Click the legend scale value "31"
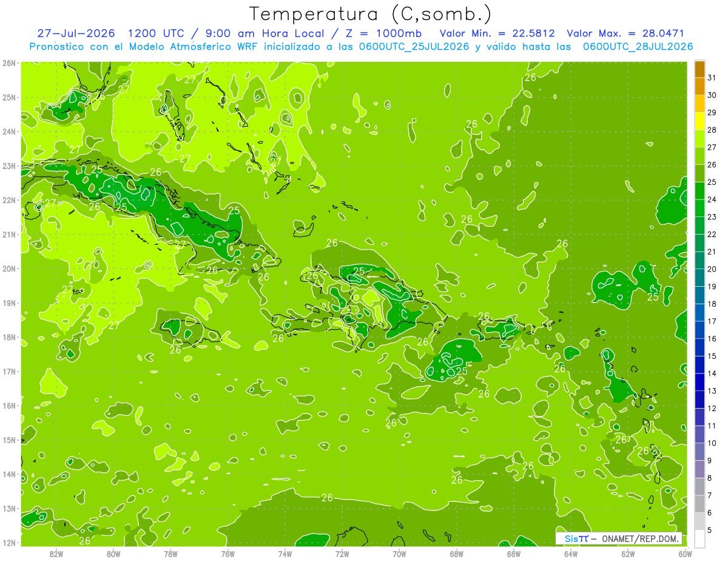This screenshot has height=562, width=728. [x=712, y=78]
